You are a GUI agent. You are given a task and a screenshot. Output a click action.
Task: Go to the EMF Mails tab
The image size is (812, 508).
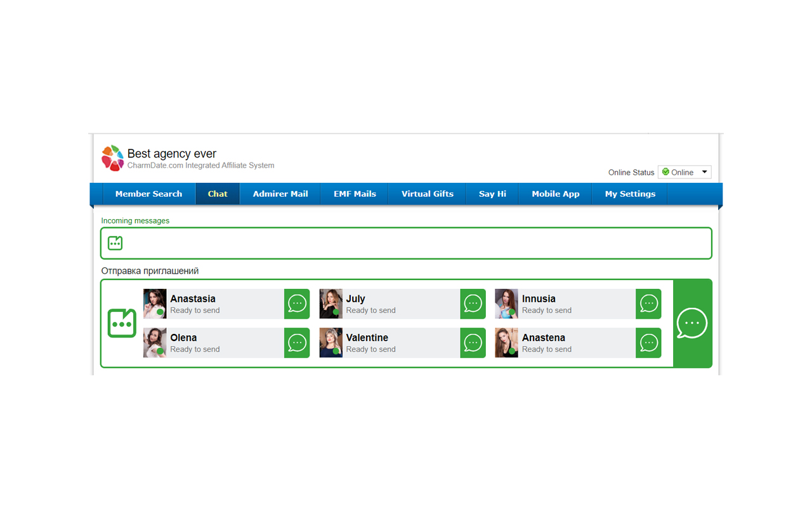click(355, 194)
